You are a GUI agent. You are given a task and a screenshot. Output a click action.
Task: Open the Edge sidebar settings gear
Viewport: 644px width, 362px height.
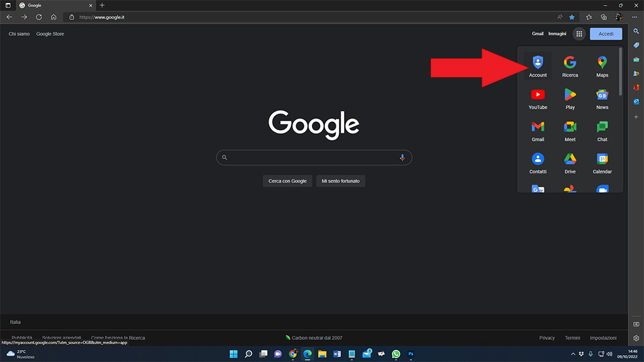pos(636,338)
